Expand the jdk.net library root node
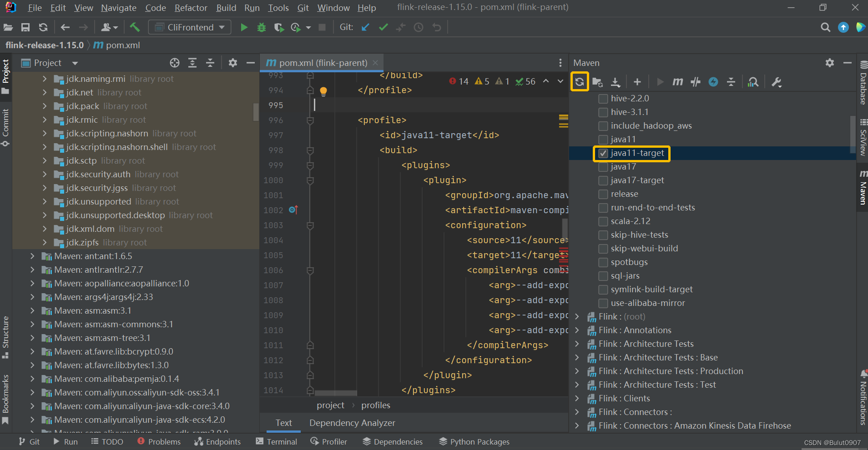Screen dimensions: 868x450 coord(45,92)
